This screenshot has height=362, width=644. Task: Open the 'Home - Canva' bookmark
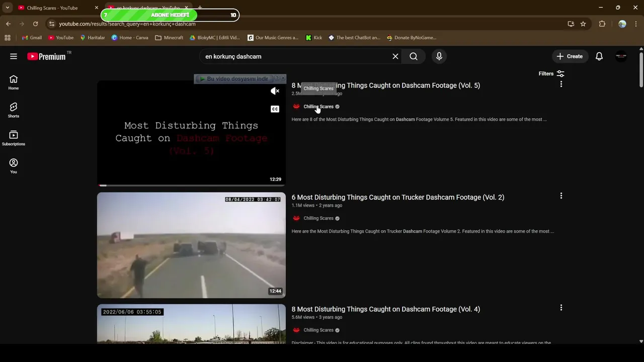pyautogui.click(x=129, y=38)
